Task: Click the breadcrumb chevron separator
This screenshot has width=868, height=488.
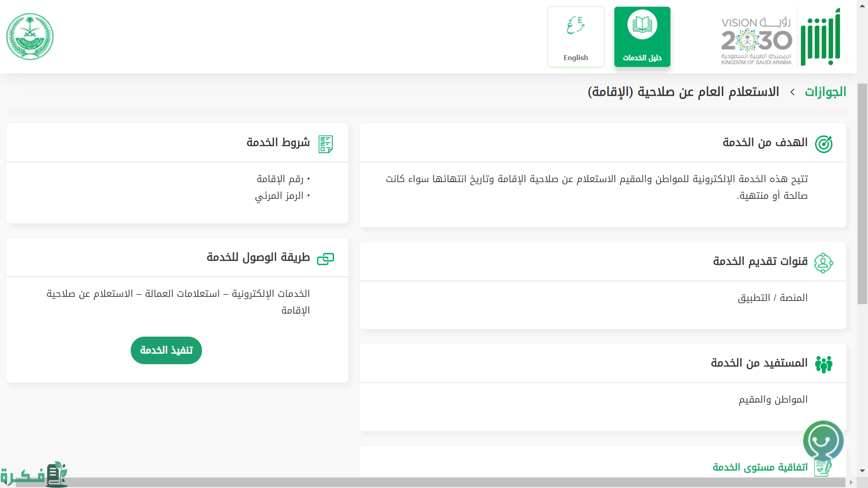Action: [x=793, y=92]
